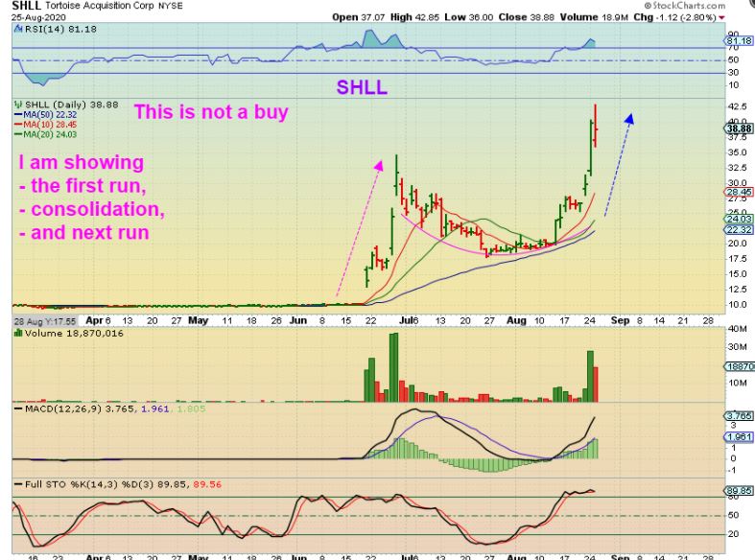Open the StockCharts.com copyright link

pyautogui.click(x=684, y=6)
